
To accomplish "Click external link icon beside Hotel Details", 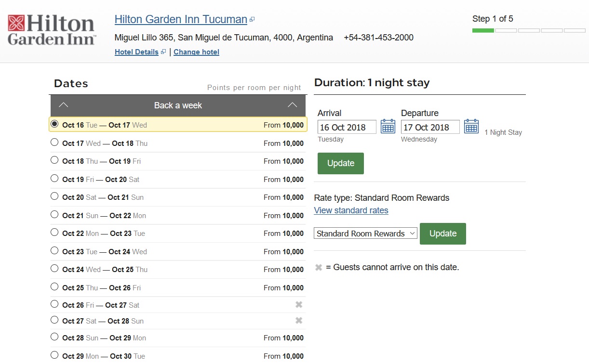I will tap(163, 52).
